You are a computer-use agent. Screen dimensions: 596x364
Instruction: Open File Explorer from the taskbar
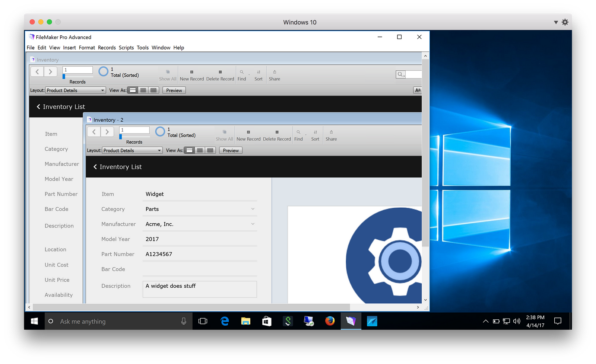245,321
